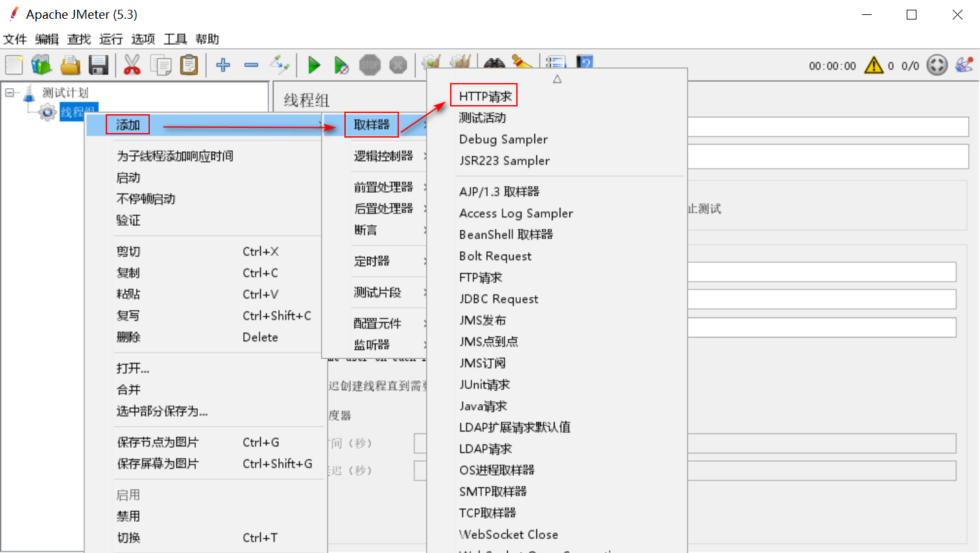The width and height of the screenshot is (980, 553).
Task: Expand the 测试片段 submenu arrow
Action: click(425, 292)
